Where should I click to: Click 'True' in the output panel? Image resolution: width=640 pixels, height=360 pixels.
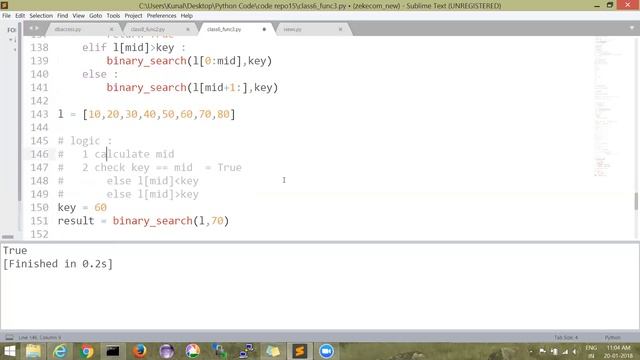pos(15,250)
